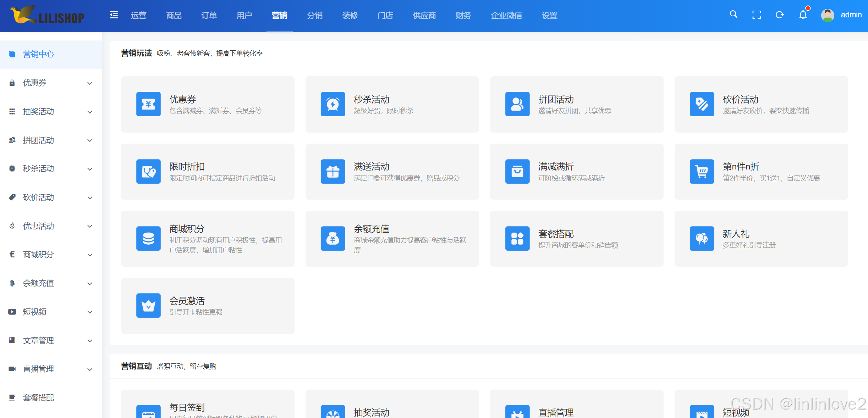
Task: Click the admin user avatar
Action: [x=827, y=15]
